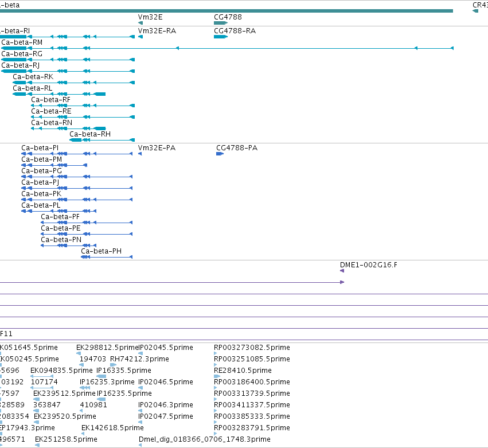Open the Ca-beta-RL transcript label
Image resolution: width=488 pixels, height=448 pixels.
32,88
